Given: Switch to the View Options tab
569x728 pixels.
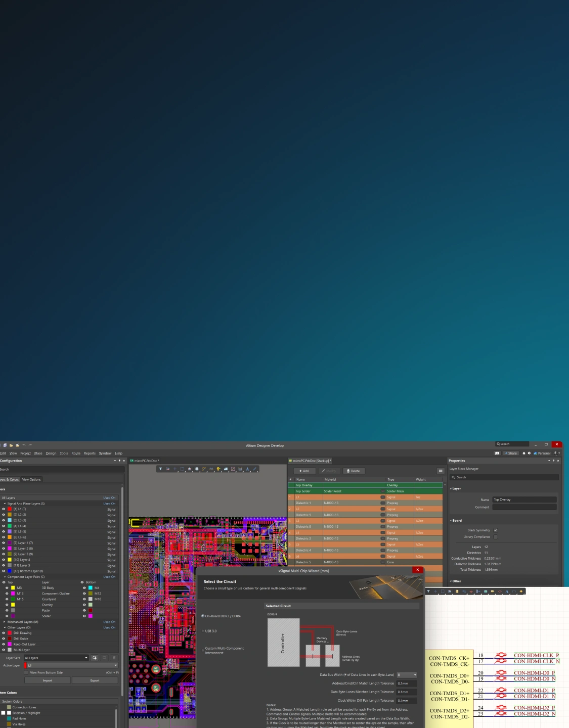Looking at the screenshot, I should [x=31, y=479].
